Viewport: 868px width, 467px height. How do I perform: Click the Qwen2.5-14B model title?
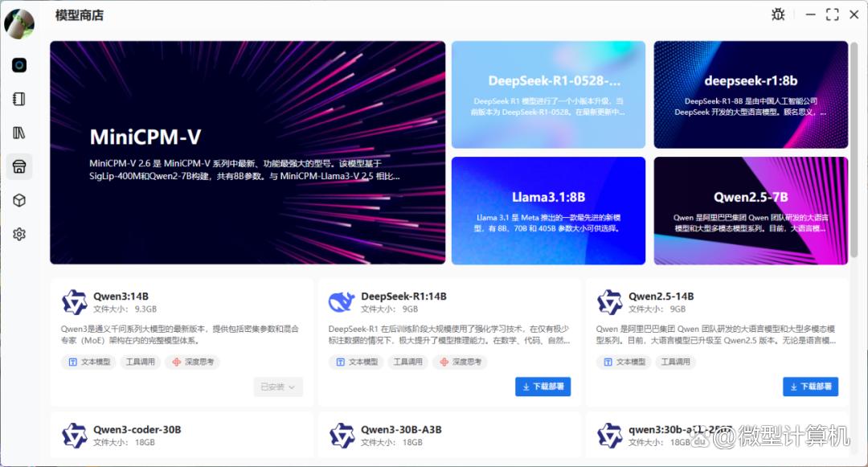pos(661,297)
